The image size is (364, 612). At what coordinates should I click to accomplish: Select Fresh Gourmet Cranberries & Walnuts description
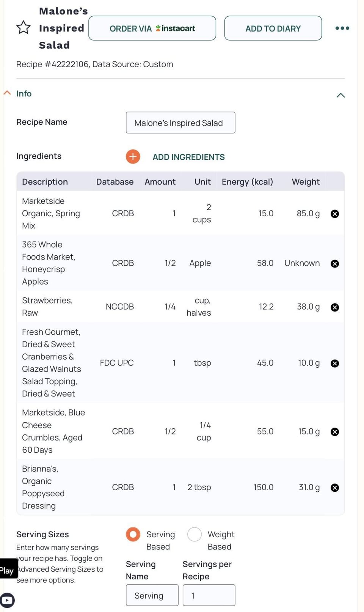pos(52,363)
